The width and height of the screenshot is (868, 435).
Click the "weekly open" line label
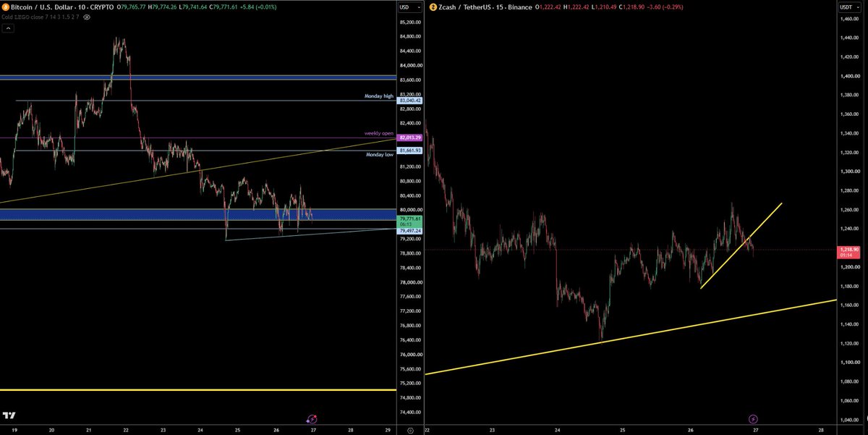click(379, 134)
